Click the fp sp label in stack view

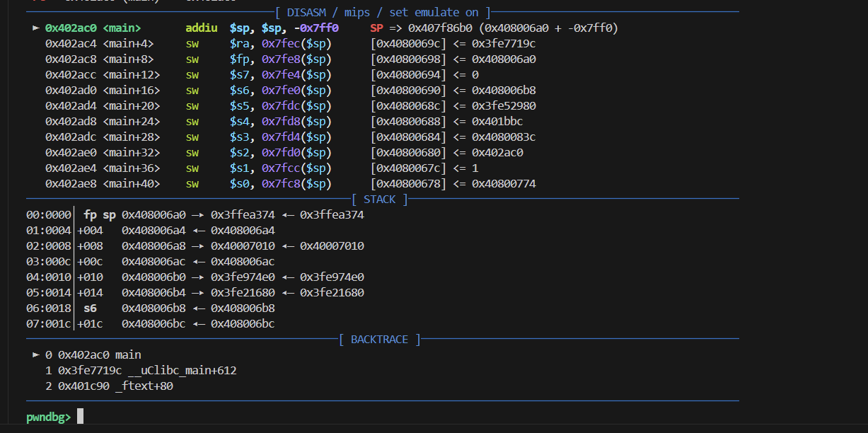pos(99,215)
